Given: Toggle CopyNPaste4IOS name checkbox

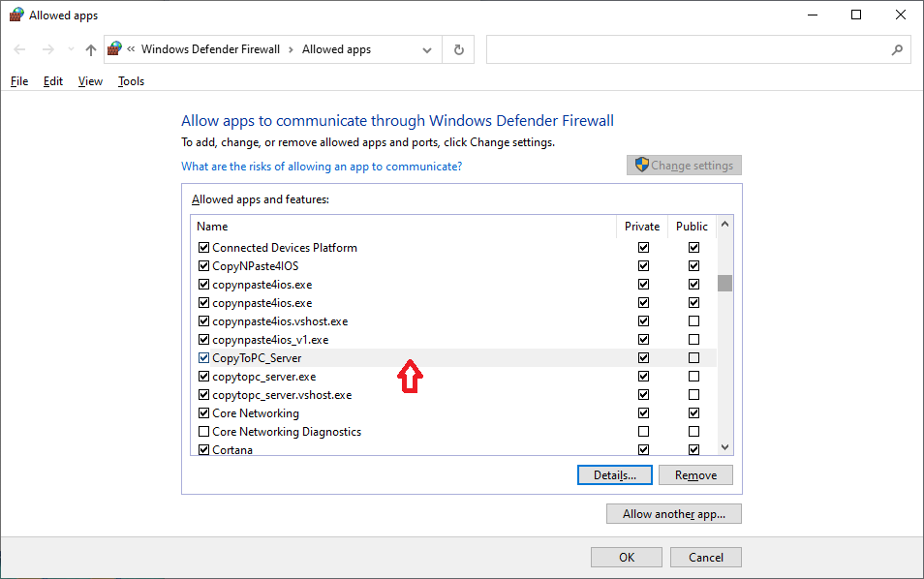Looking at the screenshot, I should tap(204, 265).
